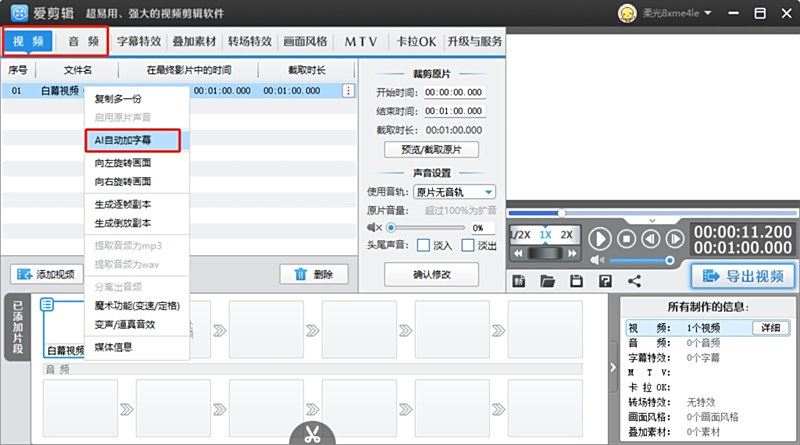Open the 叠加素材 tab
This screenshot has width=800, height=445.
[x=194, y=41]
